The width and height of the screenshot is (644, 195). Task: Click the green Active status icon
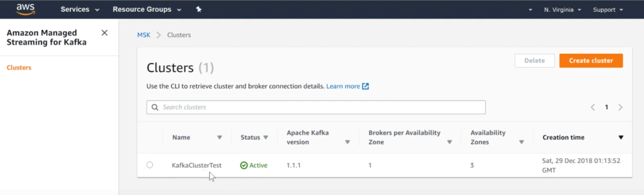coord(244,165)
